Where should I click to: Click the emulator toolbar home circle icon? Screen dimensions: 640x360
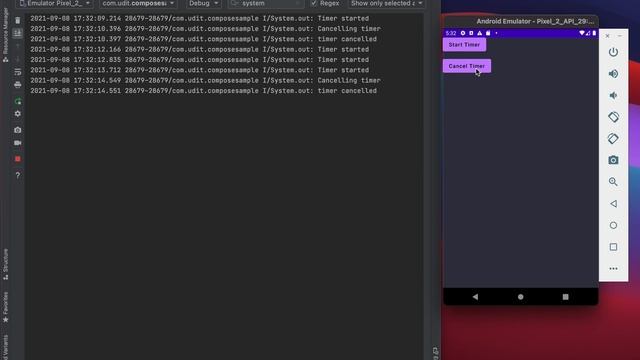click(613, 225)
